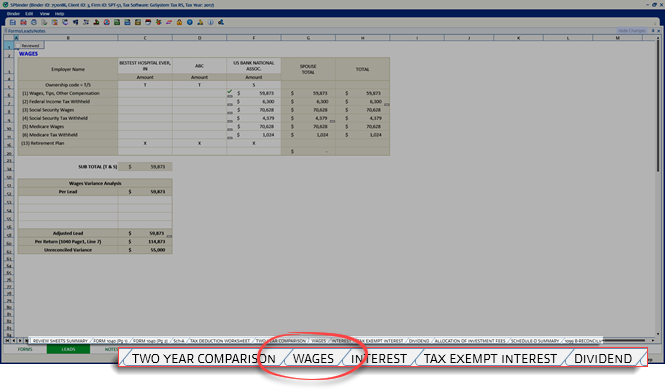This screenshot has width=665, height=390.
Task: Click the last toolbar icon after Info
Action: [221, 22]
